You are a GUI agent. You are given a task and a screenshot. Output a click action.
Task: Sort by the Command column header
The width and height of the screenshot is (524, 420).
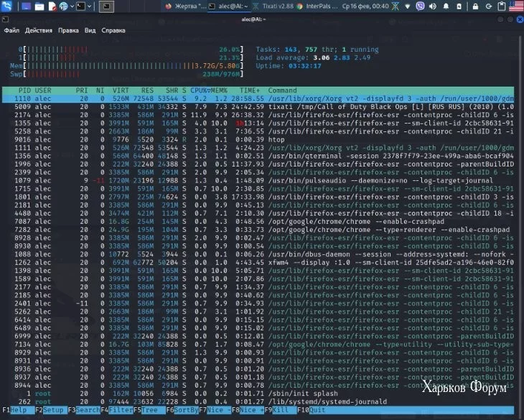282,90
